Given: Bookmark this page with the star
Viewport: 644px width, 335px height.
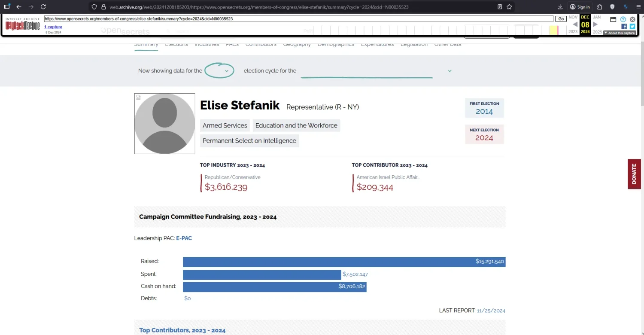Looking at the screenshot, I should click(x=509, y=7).
